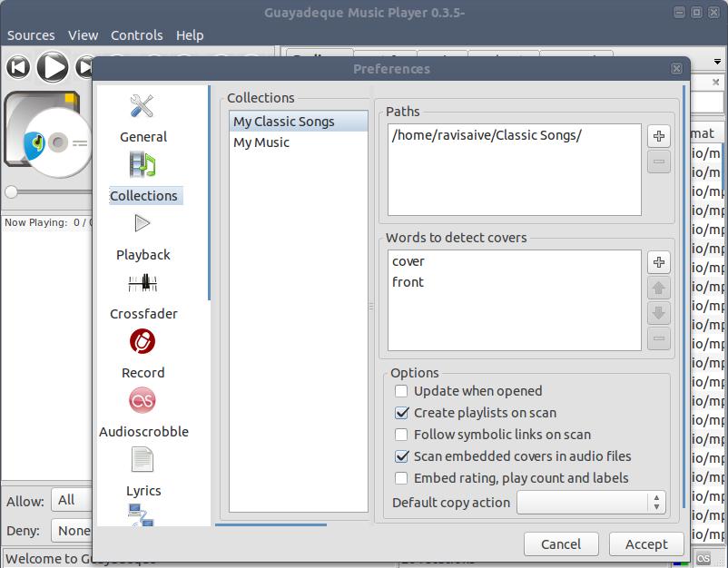Screen dimensions: 728x568
Task: Open Record preferences microphone icon
Action: pyautogui.click(x=143, y=341)
